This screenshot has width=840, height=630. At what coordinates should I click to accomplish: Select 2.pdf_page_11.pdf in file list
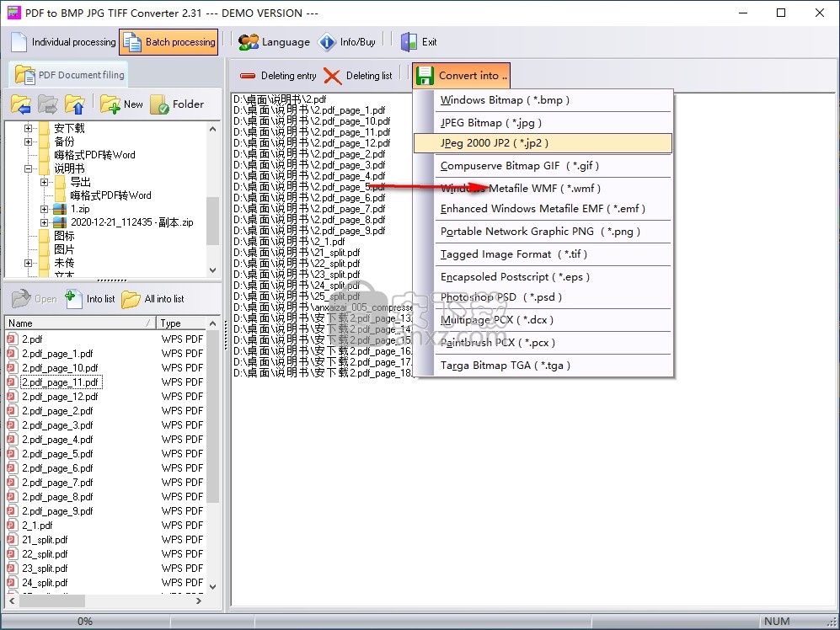[60, 382]
